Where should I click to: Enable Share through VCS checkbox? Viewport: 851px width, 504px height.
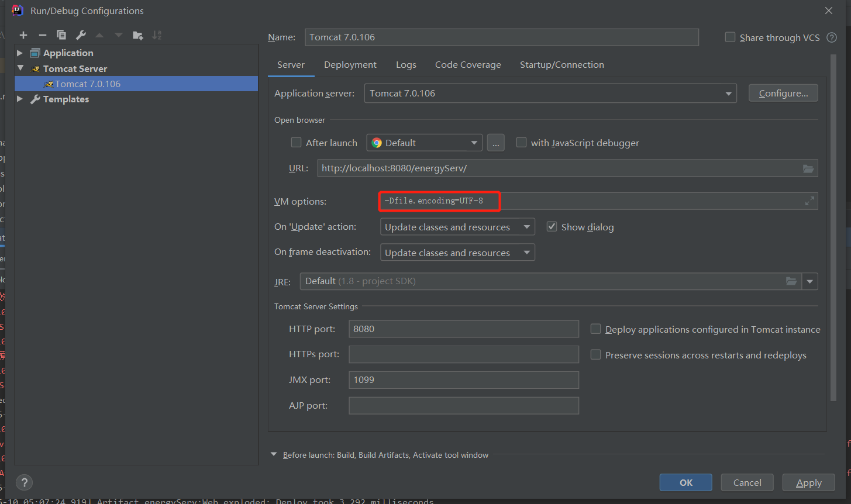730,37
